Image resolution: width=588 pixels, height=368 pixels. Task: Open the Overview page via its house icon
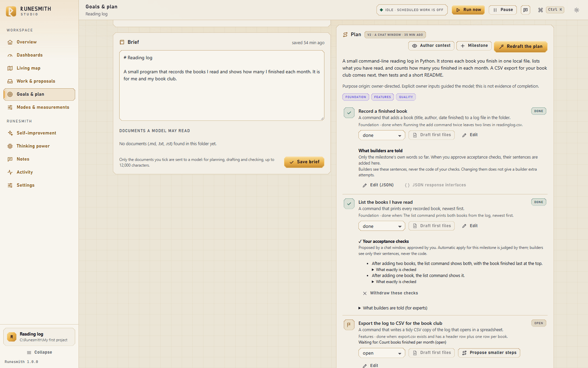click(x=10, y=42)
